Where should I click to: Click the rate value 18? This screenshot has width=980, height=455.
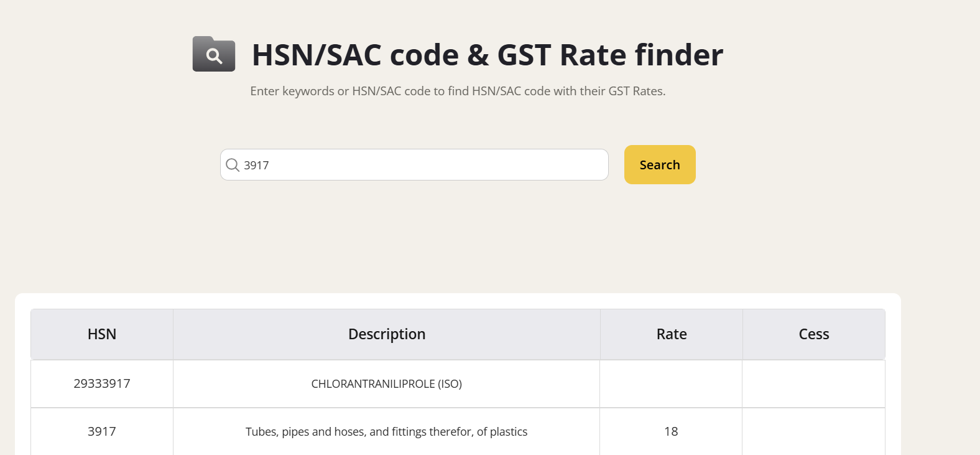(x=671, y=431)
